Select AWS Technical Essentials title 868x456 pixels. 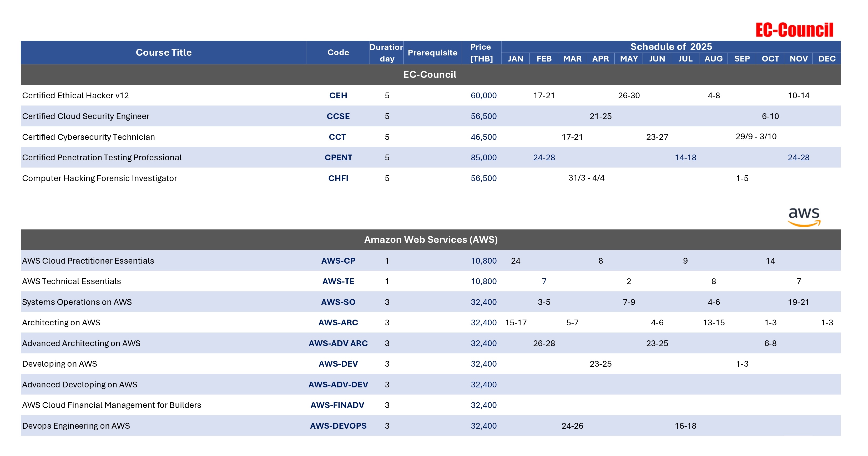click(72, 281)
